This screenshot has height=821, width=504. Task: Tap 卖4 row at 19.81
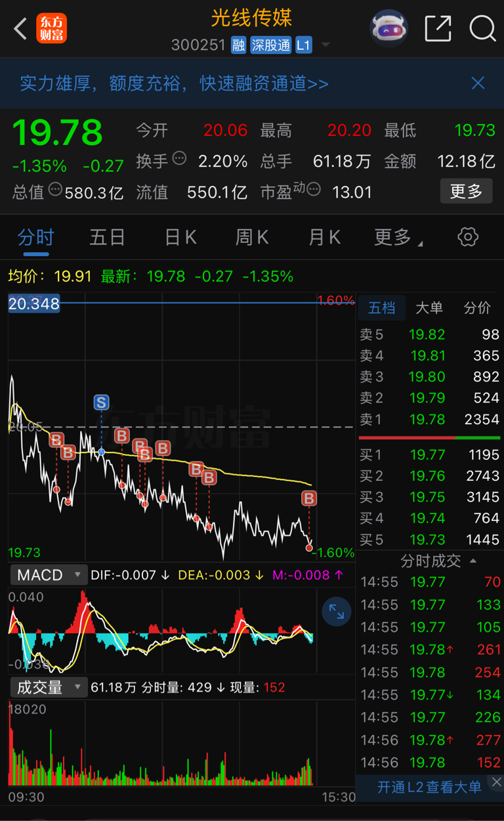[429, 355]
